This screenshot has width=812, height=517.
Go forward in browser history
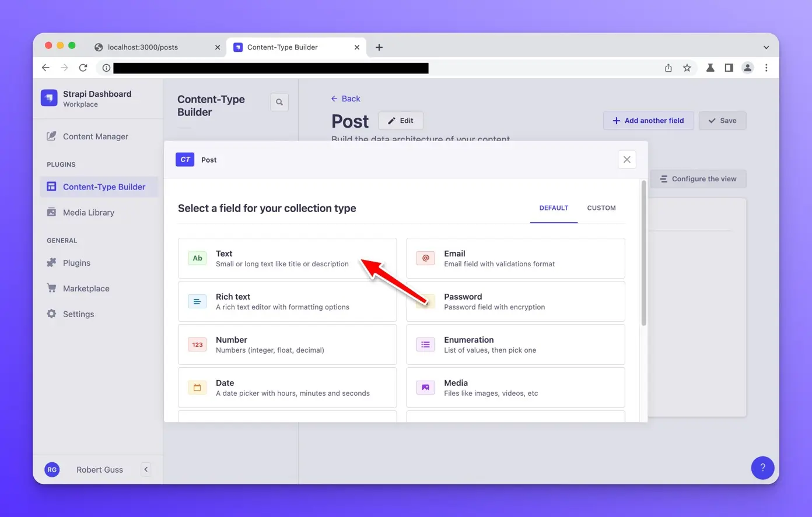point(64,68)
